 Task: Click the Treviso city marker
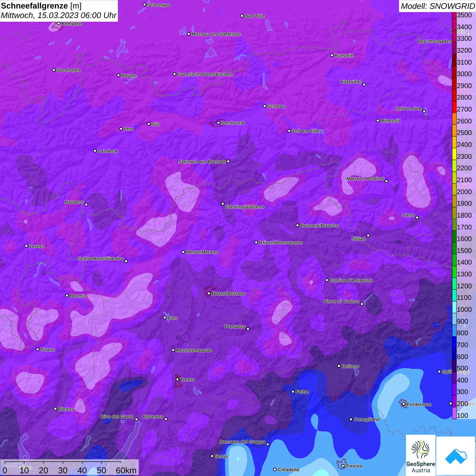point(343,466)
